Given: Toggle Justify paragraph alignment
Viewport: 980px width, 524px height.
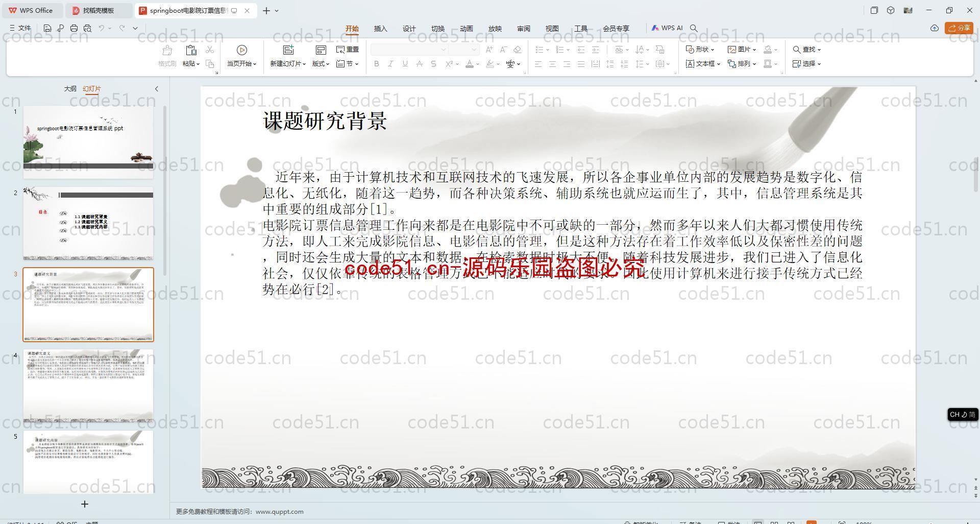Looking at the screenshot, I should [x=581, y=64].
